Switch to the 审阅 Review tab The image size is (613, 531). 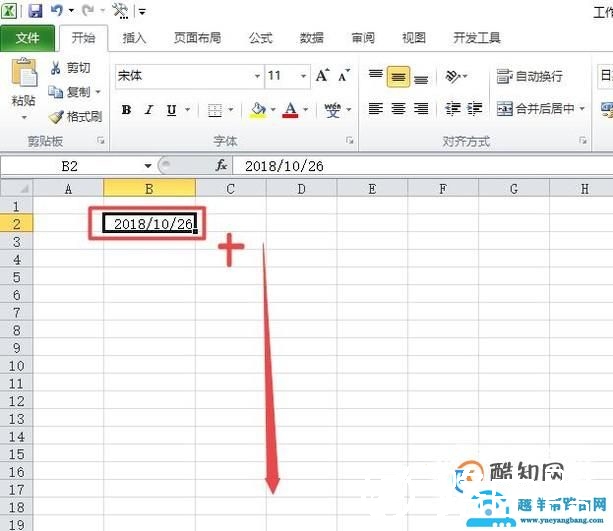(363, 38)
